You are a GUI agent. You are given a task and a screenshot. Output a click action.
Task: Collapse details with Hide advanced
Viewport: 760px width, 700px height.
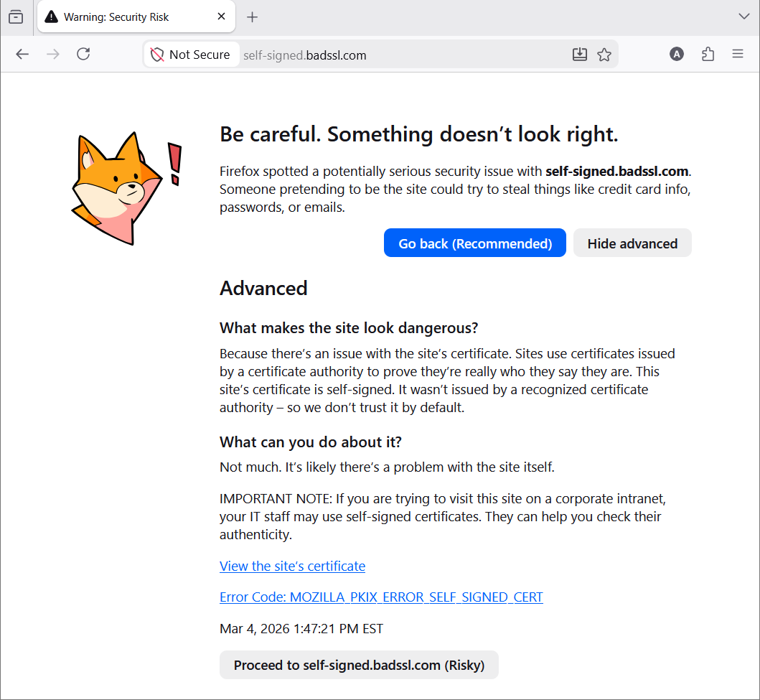click(x=632, y=243)
